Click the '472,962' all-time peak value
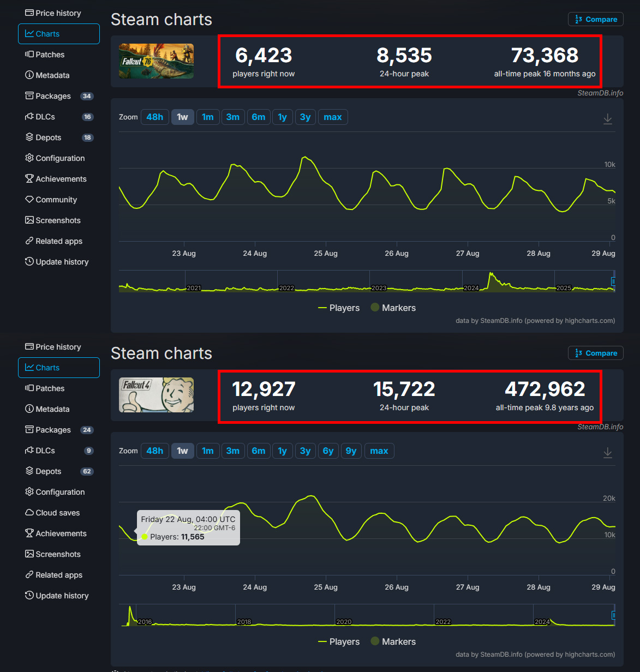Screen dimensions: 640x672 pyautogui.click(x=545, y=389)
